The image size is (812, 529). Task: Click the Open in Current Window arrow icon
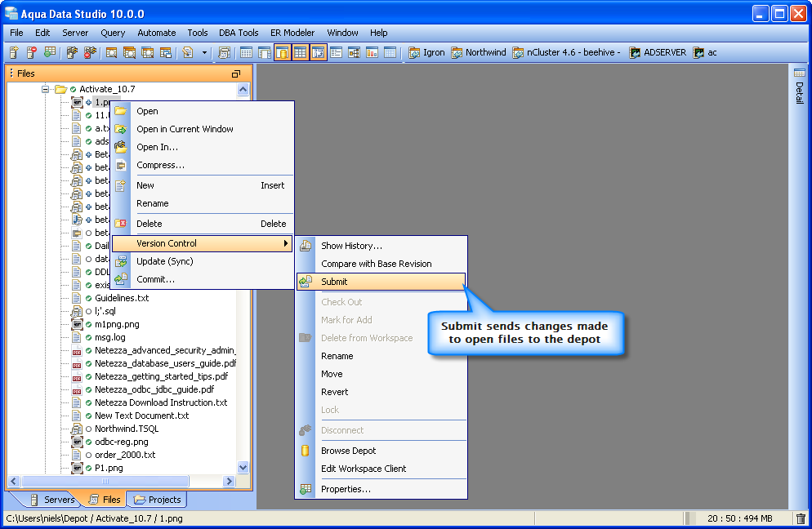point(121,129)
